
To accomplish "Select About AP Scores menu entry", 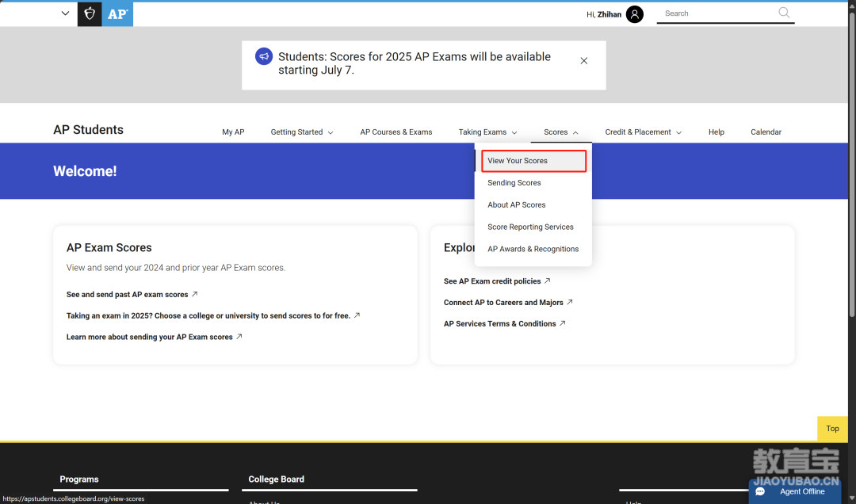I will 517,204.
